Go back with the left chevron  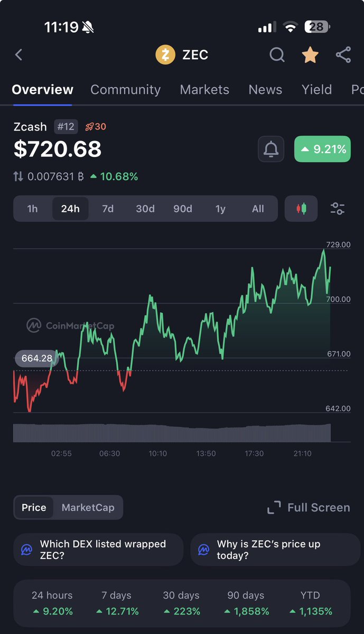[19, 54]
